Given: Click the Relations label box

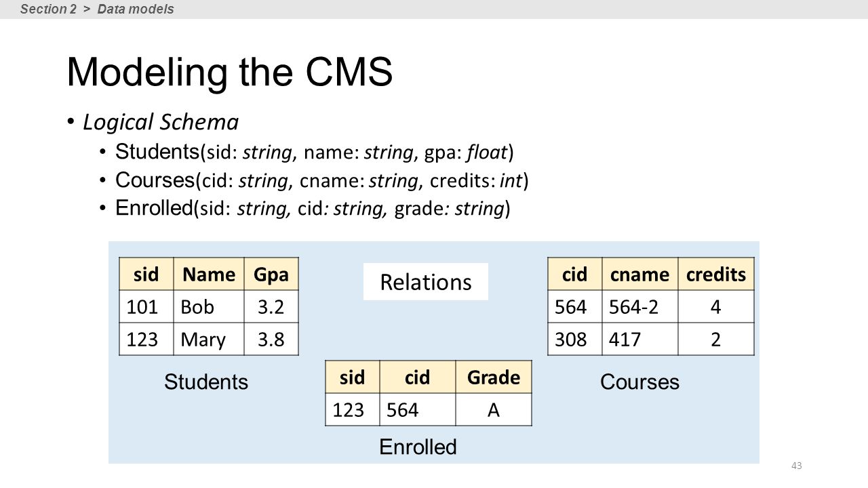Looking at the screenshot, I should pyautogui.click(x=426, y=282).
